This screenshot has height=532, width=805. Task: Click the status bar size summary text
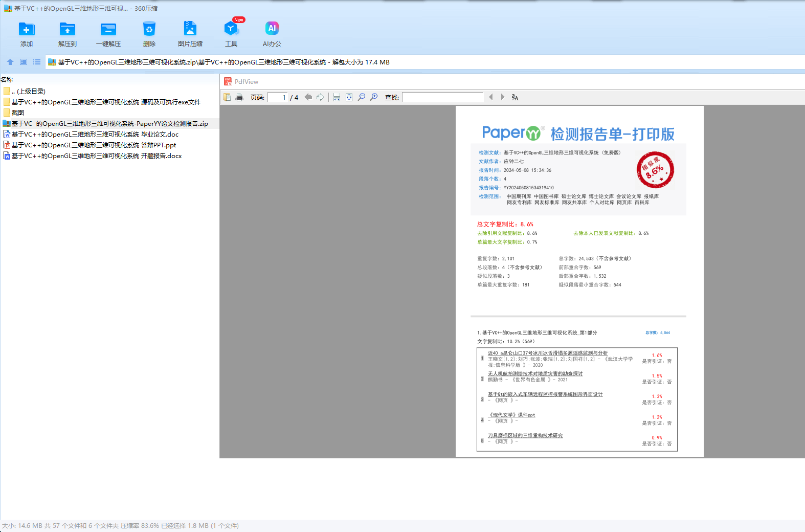[x=120, y=525]
